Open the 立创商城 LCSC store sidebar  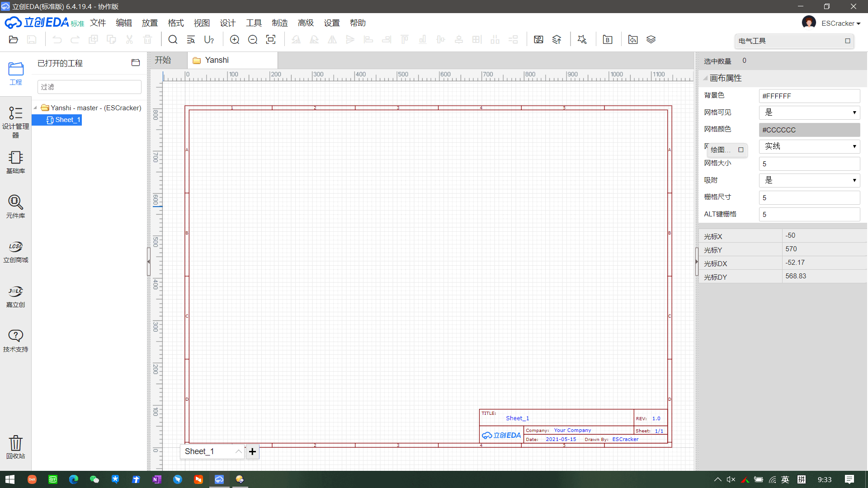[16, 252]
